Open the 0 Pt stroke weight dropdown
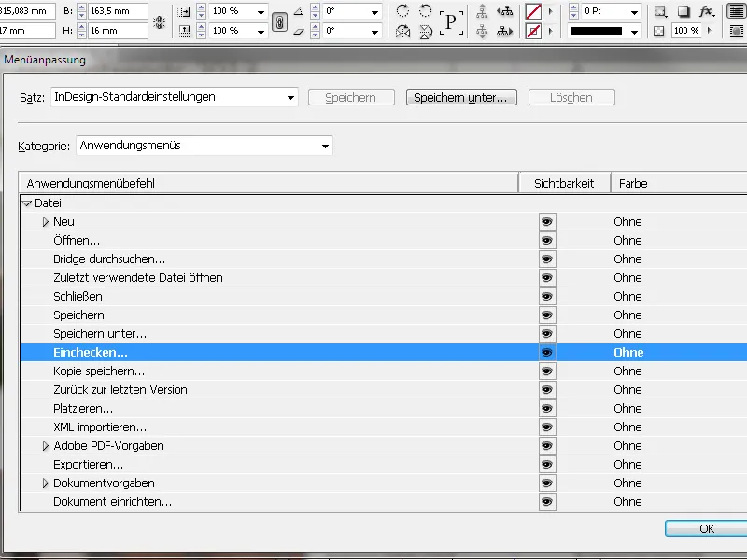The width and height of the screenshot is (747, 560). point(634,11)
